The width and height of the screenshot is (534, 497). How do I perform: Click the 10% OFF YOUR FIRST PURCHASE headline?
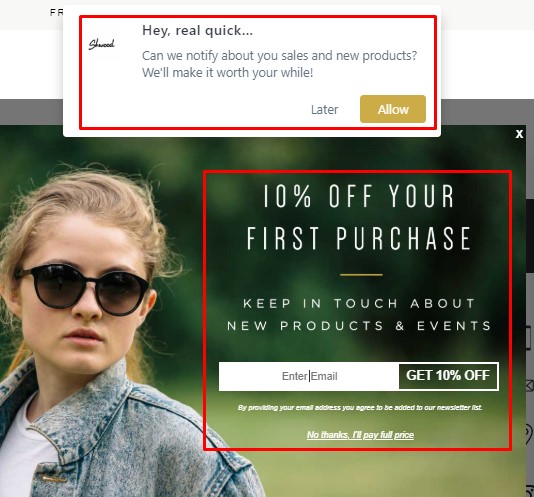359,217
